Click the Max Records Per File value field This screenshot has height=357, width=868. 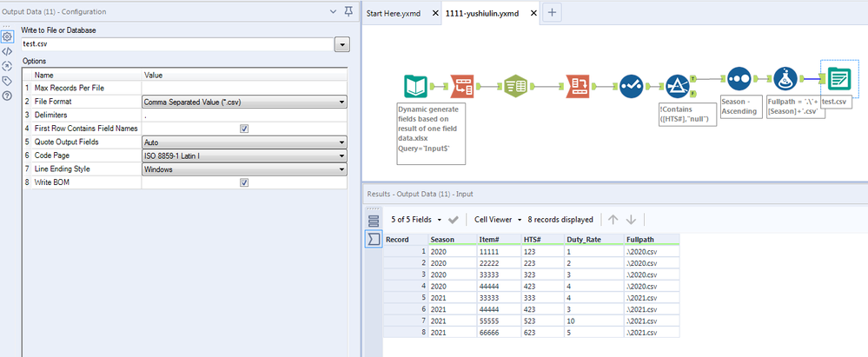tap(244, 88)
